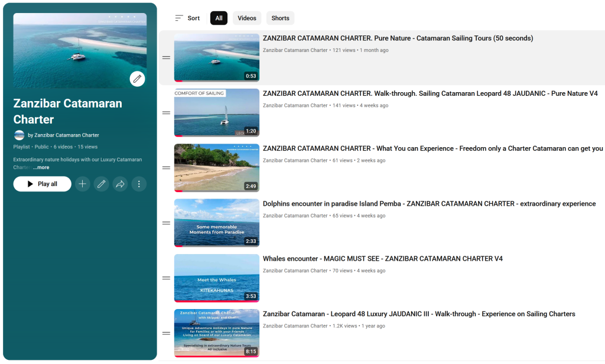This screenshot has height=364, width=605.
Task: Click channel name under the 121 views video
Action: tap(295, 50)
